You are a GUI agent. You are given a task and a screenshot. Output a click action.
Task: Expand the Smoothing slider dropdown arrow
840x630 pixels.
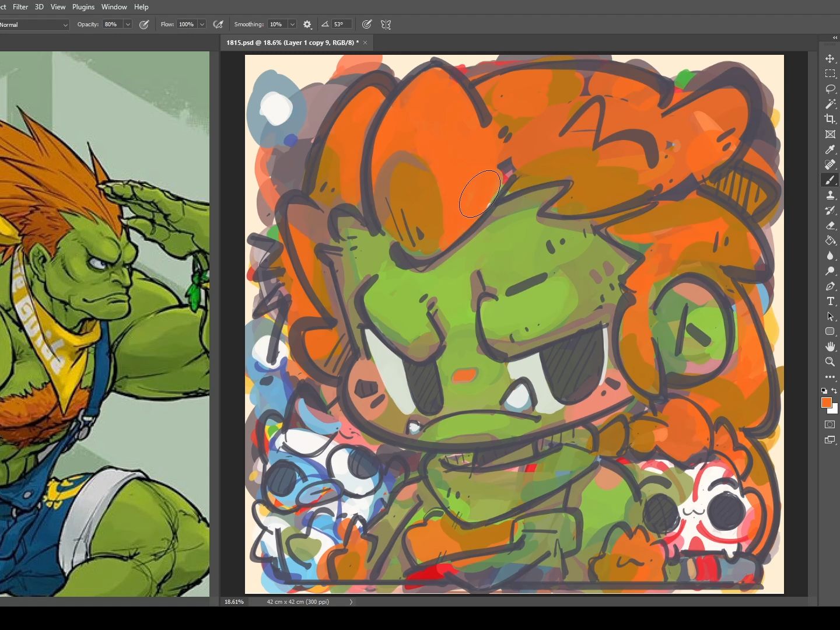pos(292,24)
